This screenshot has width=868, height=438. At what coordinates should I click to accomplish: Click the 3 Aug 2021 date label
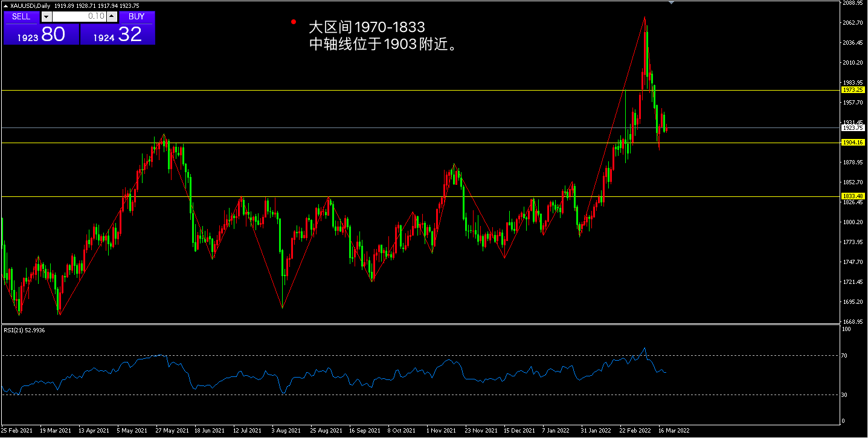pos(286,431)
